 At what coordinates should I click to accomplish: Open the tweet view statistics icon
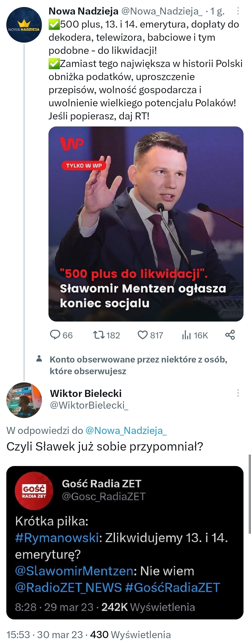tap(187, 335)
